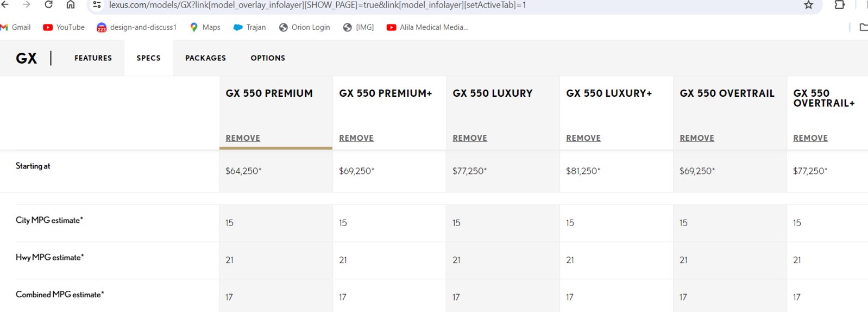Click the $64,250 starting price
Viewport: 868px width, 312px height.
click(x=243, y=171)
